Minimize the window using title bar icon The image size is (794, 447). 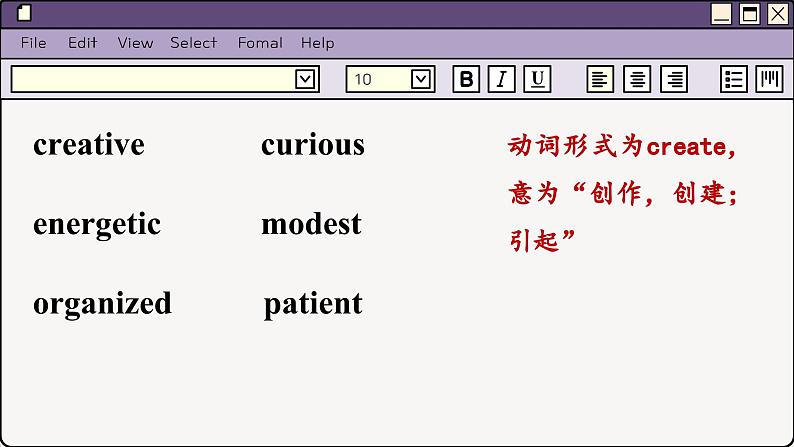click(722, 14)
